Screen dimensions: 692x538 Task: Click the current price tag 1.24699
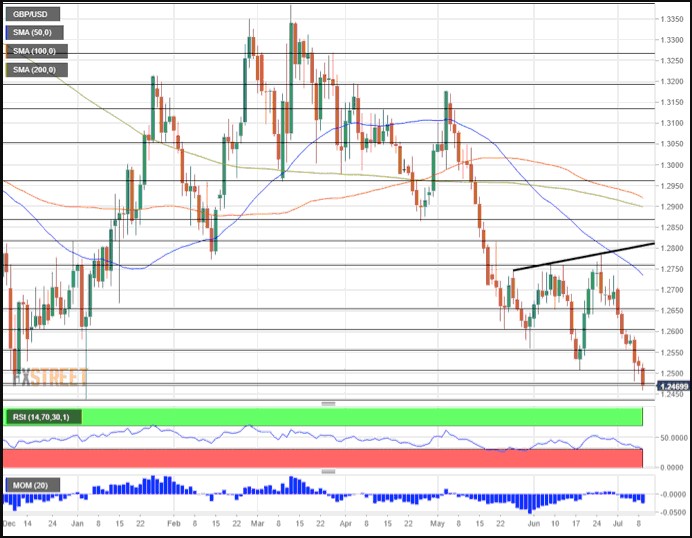pyautogui.click(x=669, y=385)
